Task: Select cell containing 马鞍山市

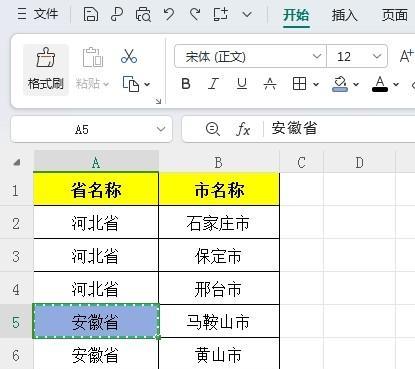Action: point(219,321)
